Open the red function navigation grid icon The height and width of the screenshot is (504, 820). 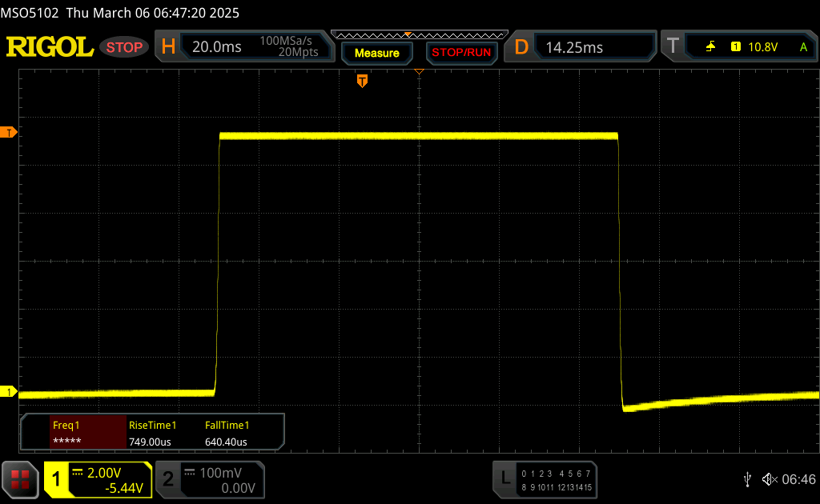(x=20, y=479)
